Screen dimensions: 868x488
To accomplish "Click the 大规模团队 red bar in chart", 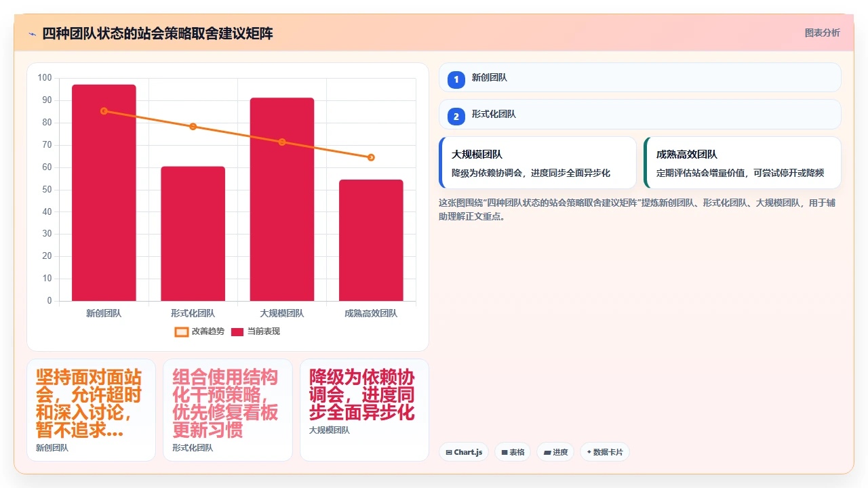I will click(x=282, y=199).
